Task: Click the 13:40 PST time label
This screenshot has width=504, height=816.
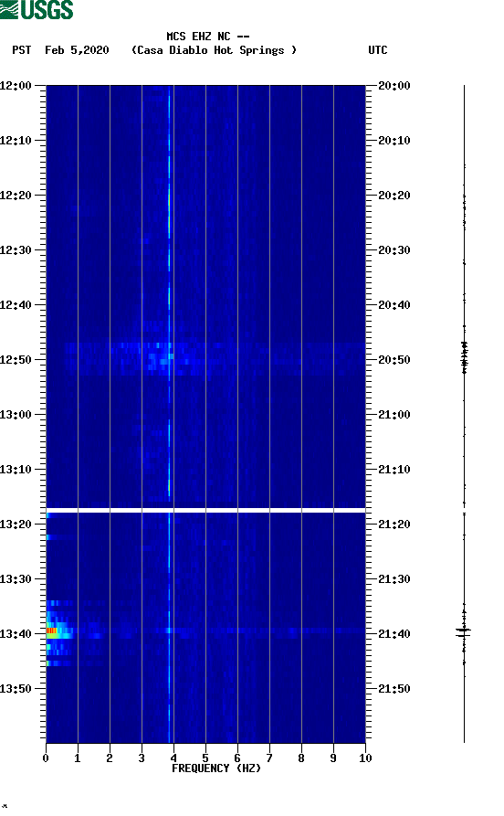Action: click(16, 634)
